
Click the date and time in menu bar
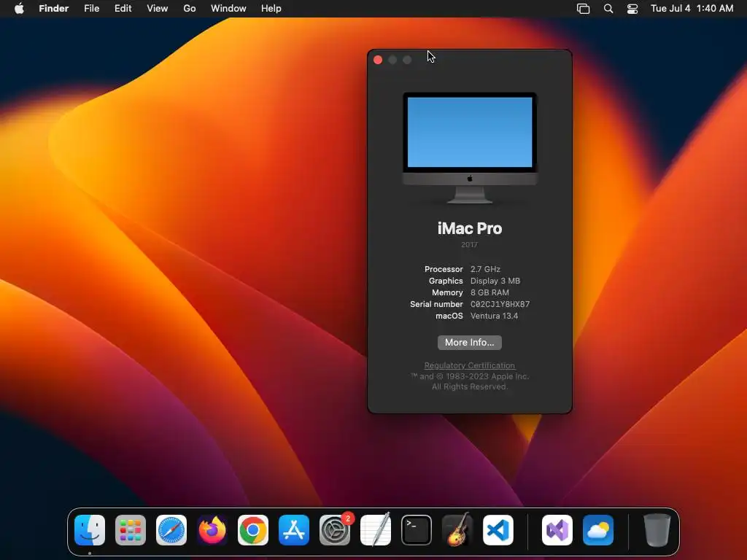[692, 9]
